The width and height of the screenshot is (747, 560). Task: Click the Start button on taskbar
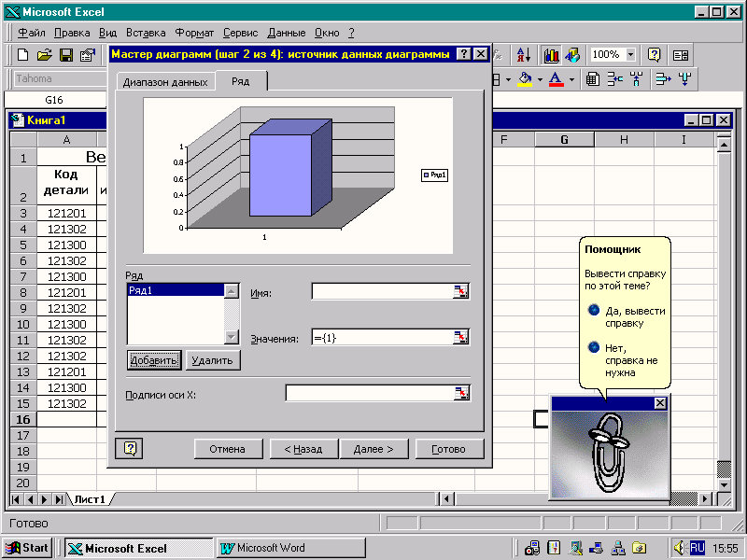(28, 548)
